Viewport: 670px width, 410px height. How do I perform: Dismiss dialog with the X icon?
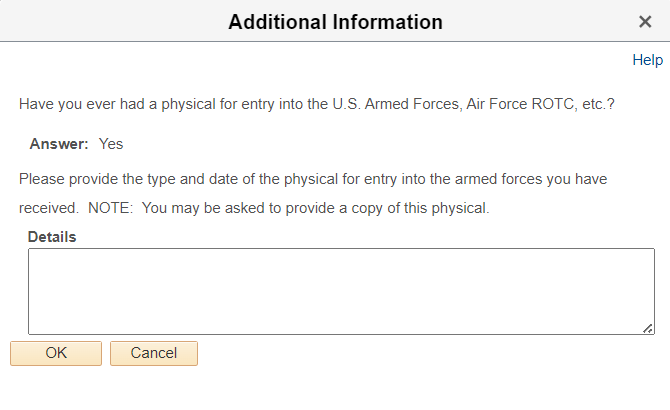(645, 21)
